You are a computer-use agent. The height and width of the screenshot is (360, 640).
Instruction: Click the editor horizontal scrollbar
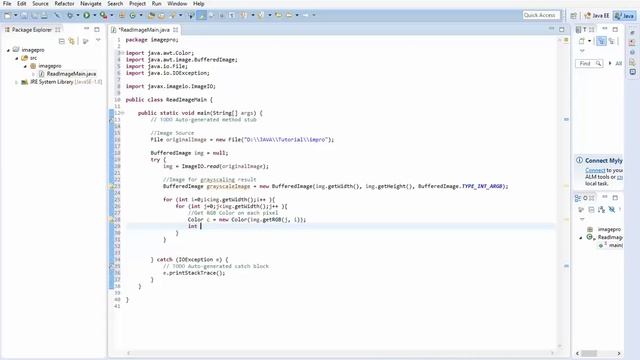click(x=341, y=353)
